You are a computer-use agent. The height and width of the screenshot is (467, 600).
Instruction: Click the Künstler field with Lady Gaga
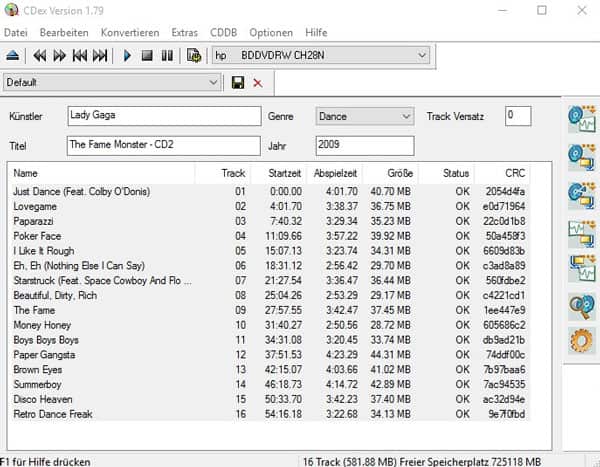[165, 116]
